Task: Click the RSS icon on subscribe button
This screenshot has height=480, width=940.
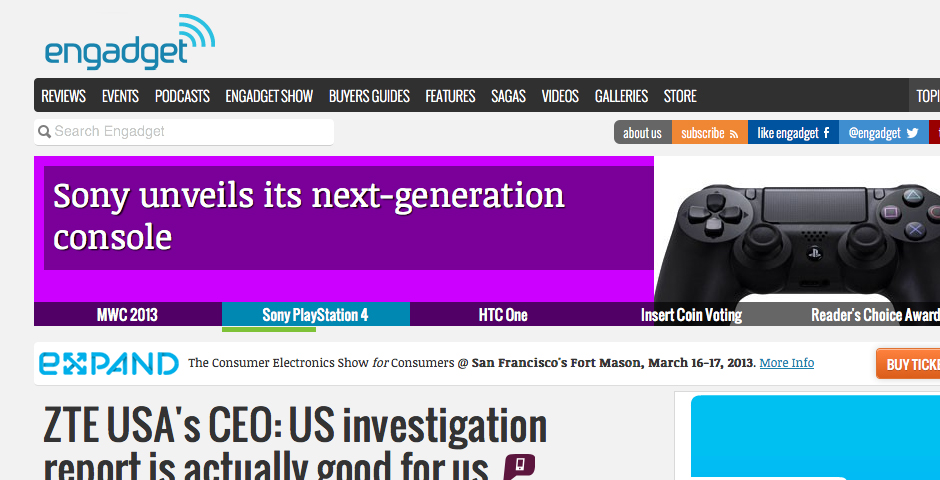Action: pos(734,134)
